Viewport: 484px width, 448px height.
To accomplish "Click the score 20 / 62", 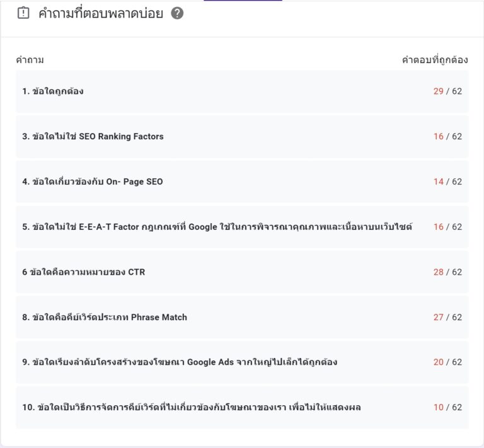I will tap(447, 362).
